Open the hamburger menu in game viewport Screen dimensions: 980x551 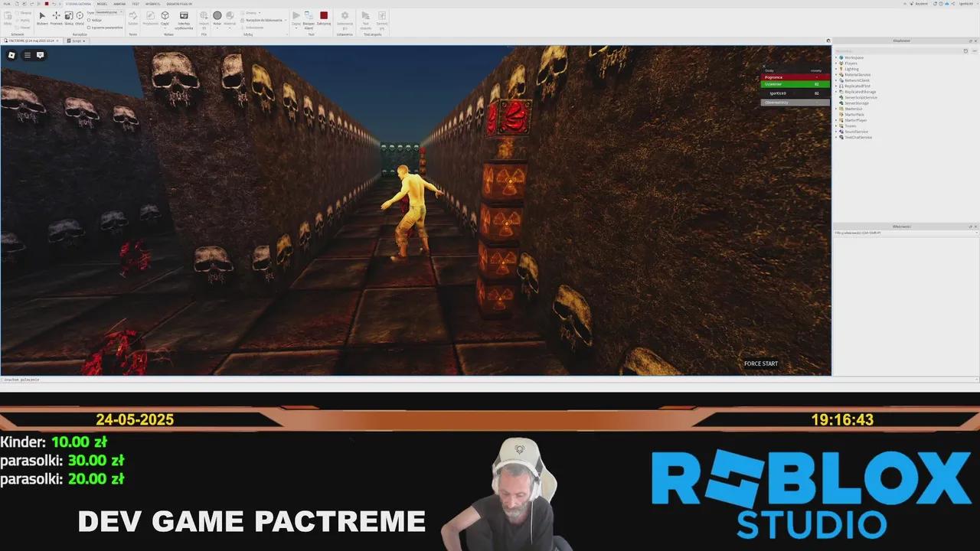tap(28, 55)
